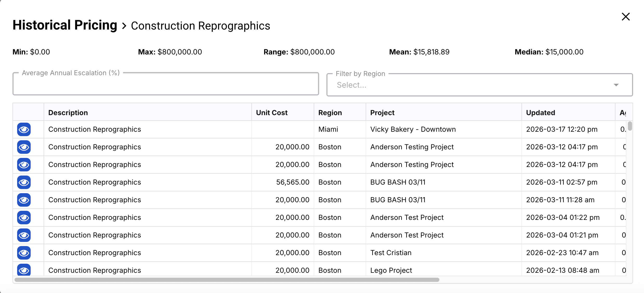Click the Project column header
Viewport: 644px width, 293px height.
click(382, 113)
